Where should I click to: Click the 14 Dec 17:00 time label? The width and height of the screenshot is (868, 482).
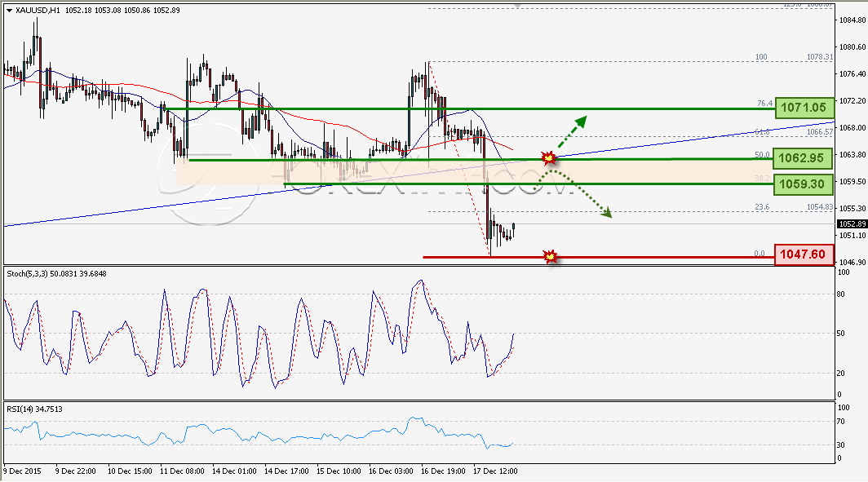click(x=286, y=471)
